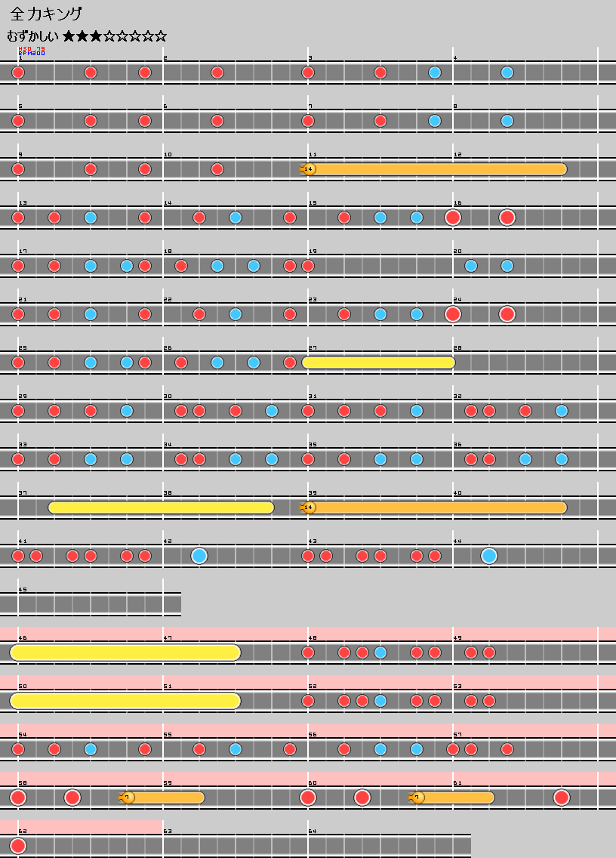The height and width of the screenshot is (858, 616).
Task: Click the measure 64 number marker
Action: (x=312, y=832)
